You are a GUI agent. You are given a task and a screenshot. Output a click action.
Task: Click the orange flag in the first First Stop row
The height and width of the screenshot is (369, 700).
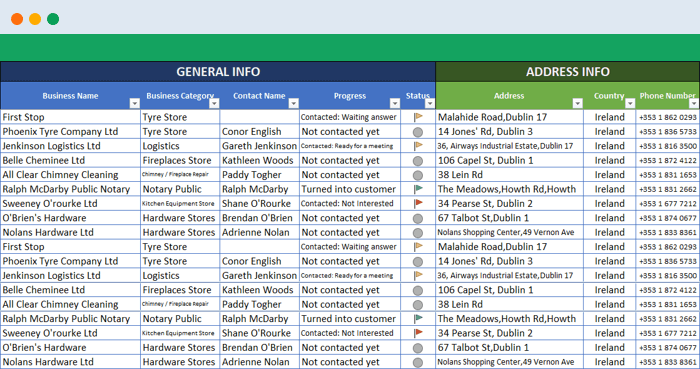pyautogui.click(x=418, y=117)
